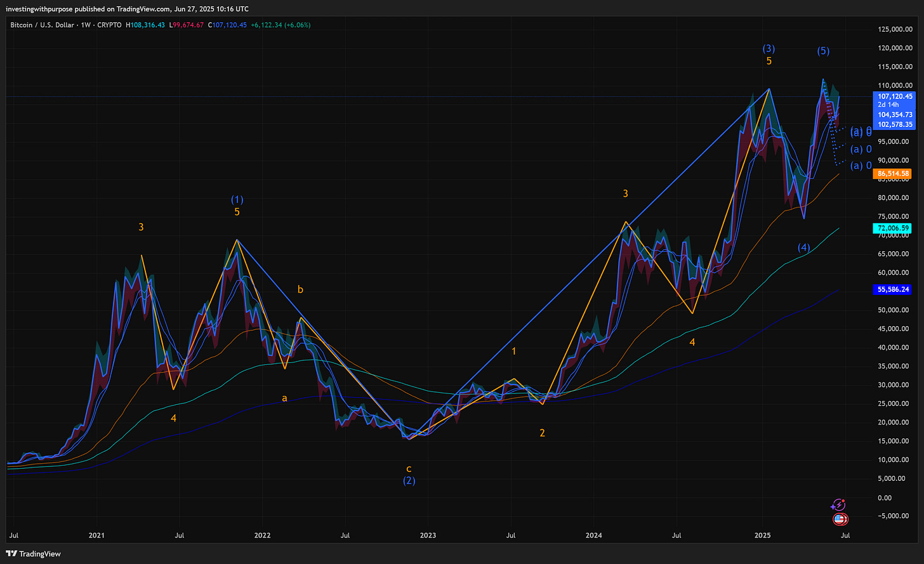Click the 2024 time axis label

[593, 535]
